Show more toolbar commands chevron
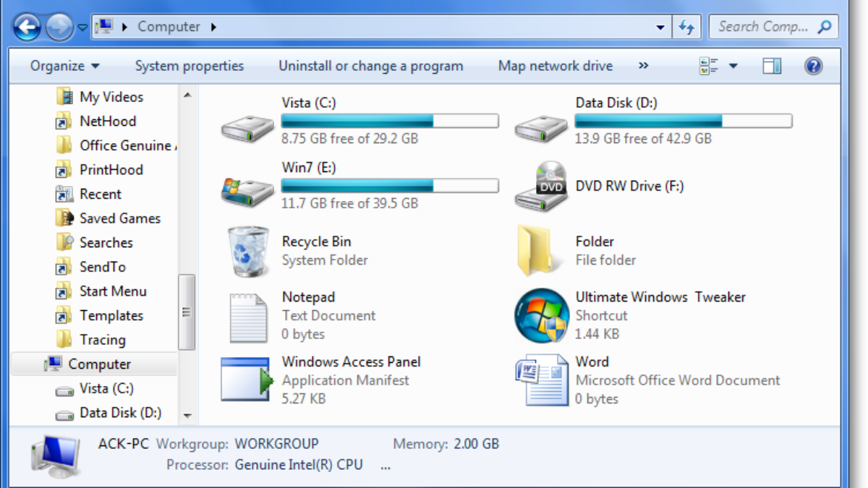Image resolution: width=868 pixels, height=488 pixels. point(644,66)
